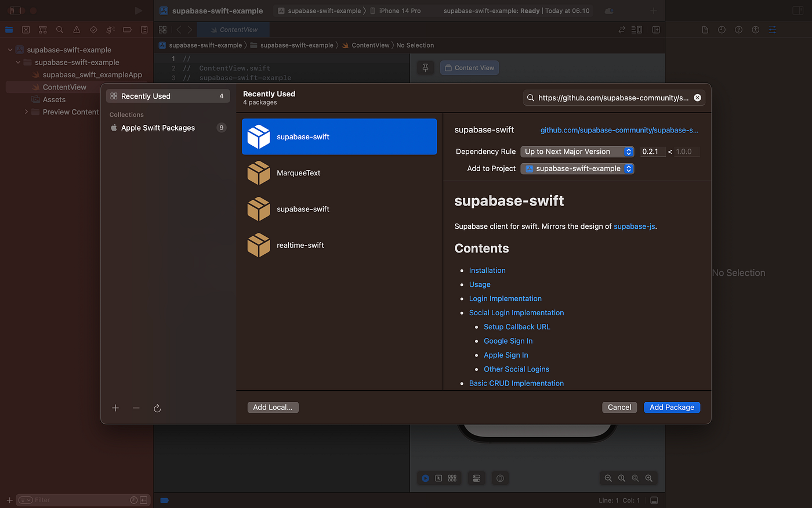Viewport: 812px width, 508px height.
Task: Open the Installation link in package contents
Action: 487,270
